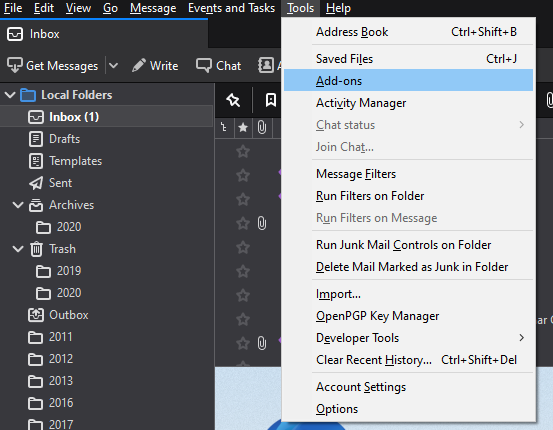Sort by the attachment column header
The width and height of the screenshot is (553, 430).
[x=262, y=127]
